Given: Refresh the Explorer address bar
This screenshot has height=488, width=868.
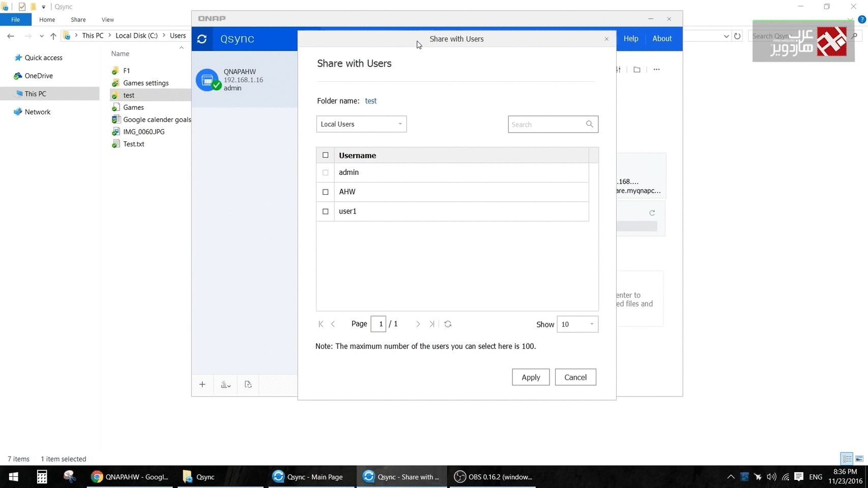Looking at the screenshot, I should point(737,36).
